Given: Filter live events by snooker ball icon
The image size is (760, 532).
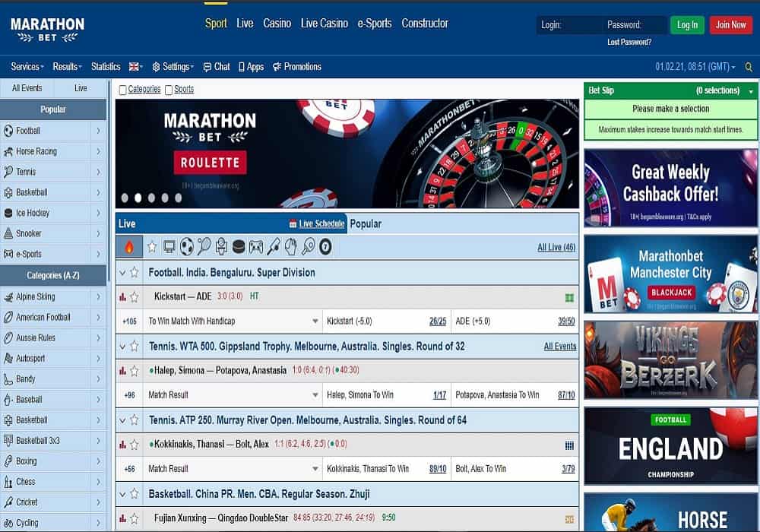Looking at the screenshot, I should pyautogui.click(x=325, y=247).
